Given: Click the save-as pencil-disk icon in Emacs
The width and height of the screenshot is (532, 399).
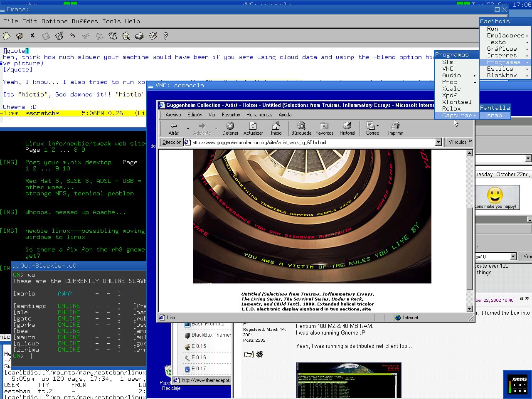Looking at the screenshot, I should [59, 36].
